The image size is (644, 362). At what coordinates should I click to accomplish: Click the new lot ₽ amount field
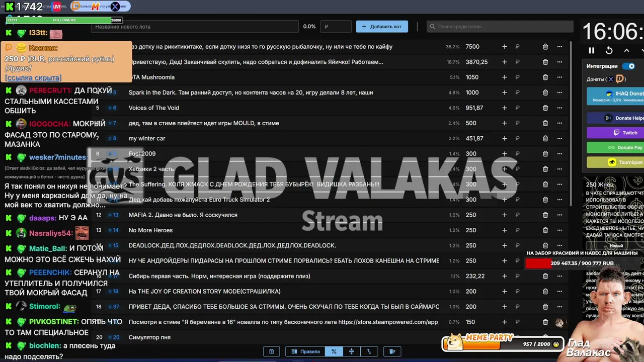click(x=336, y=27)
